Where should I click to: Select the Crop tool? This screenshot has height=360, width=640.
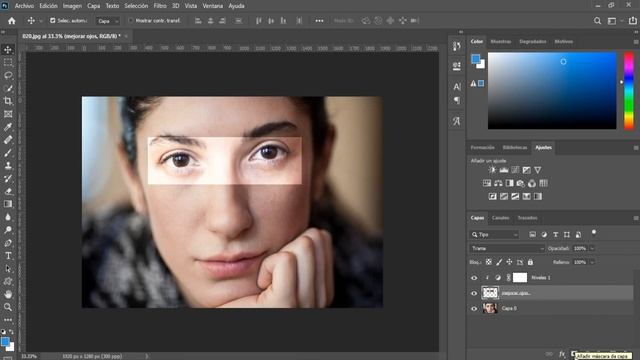click(x=8, y=101)
